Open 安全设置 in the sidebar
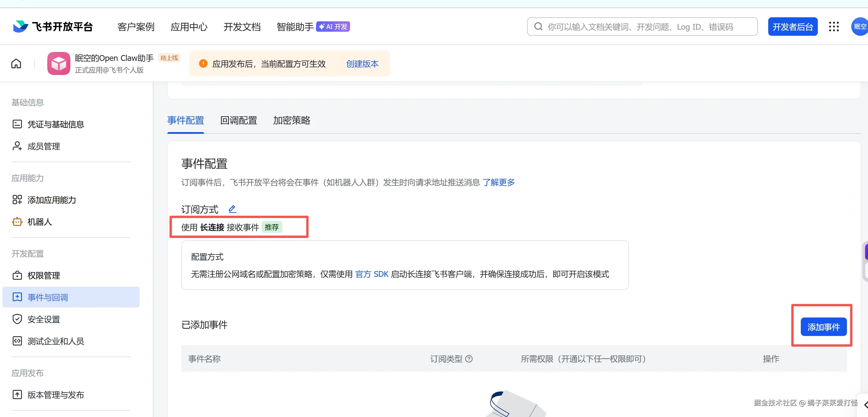Viewport: 868px width, 417px height. point(44,319)
